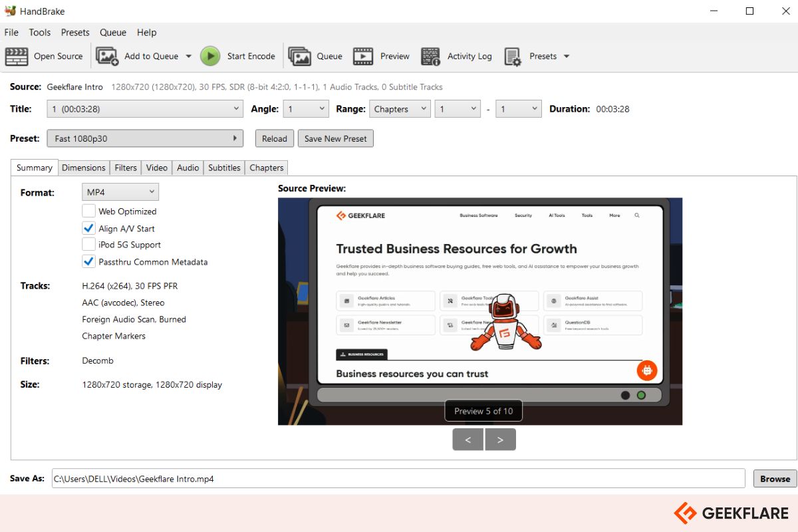Open the Angle dropdown
The width and height of the screenshot is (798, 532).
[306, 109]
